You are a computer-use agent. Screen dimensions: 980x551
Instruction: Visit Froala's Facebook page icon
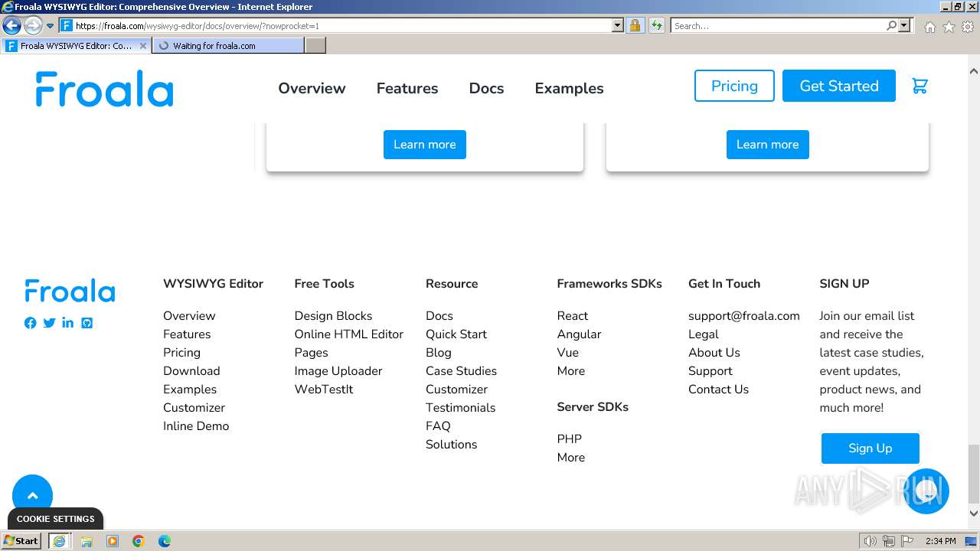click(31, 323)
